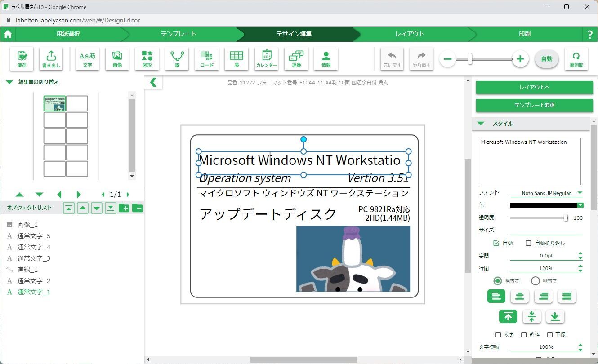The image size is (598, 364).
Task: Align text to middle vertically
Action: tap(531, 317)
